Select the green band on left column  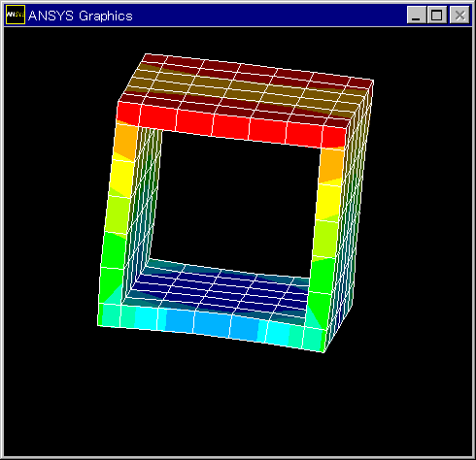click(x=112, y=265)
